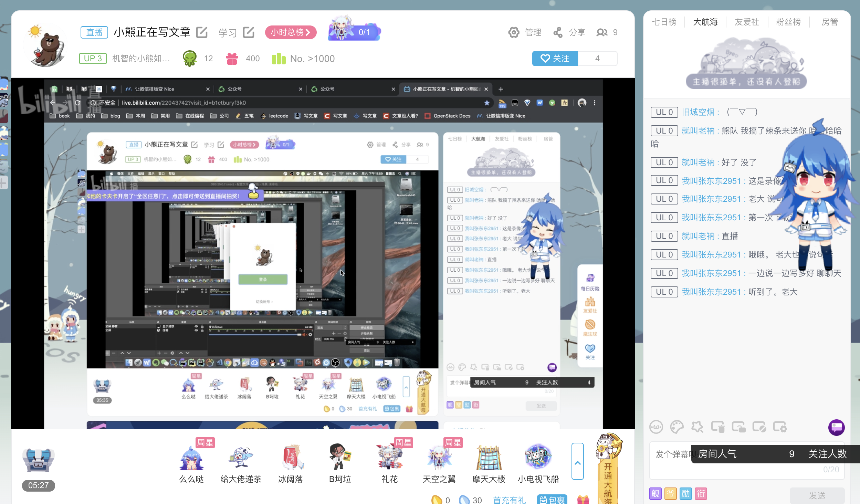Screen dimensions: 860x504
Task: Open the emoji picker in chat
Action: pos(656,427)
